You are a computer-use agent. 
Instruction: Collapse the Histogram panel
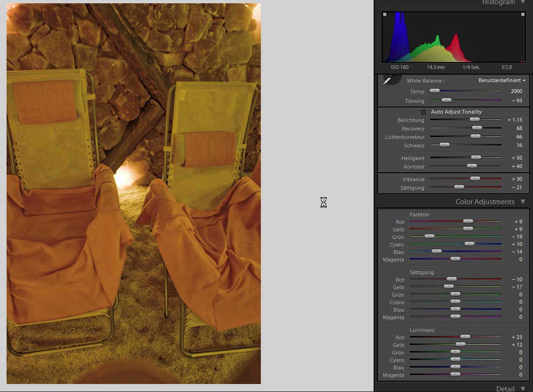coord(523,2)
